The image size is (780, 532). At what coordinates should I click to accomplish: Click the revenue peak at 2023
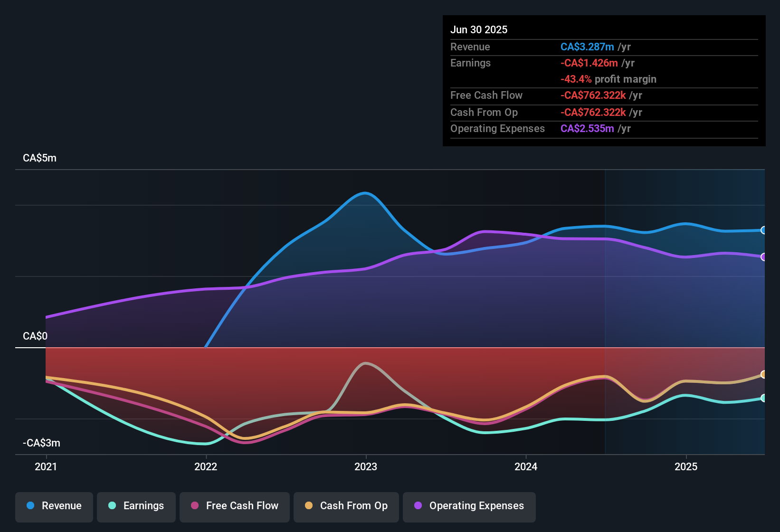coord(365,193)
